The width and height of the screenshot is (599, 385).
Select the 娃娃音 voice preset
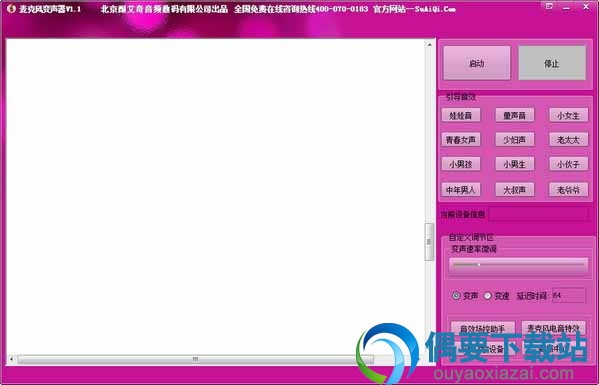tap(461, 115)
